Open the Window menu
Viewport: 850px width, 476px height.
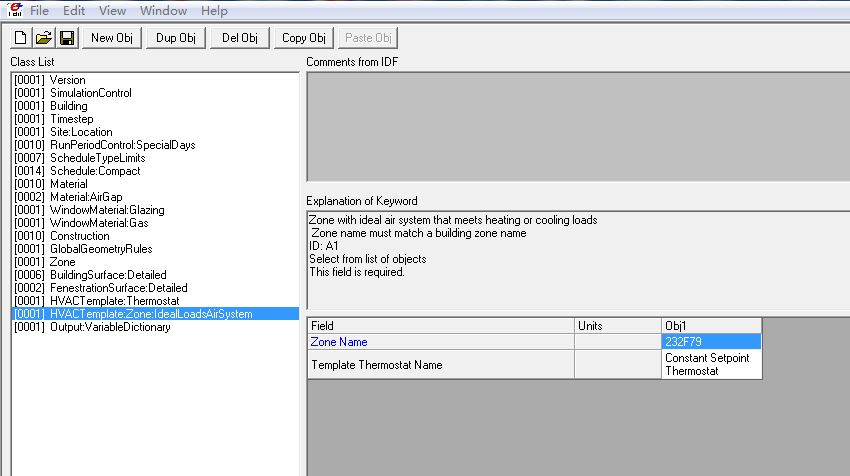tap(162, 11)
